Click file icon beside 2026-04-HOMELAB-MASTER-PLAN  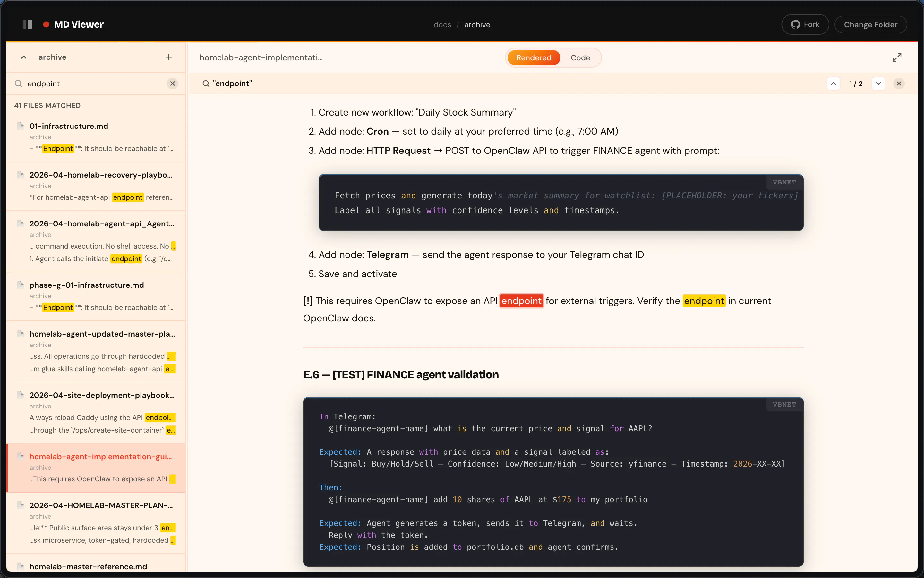21,505
